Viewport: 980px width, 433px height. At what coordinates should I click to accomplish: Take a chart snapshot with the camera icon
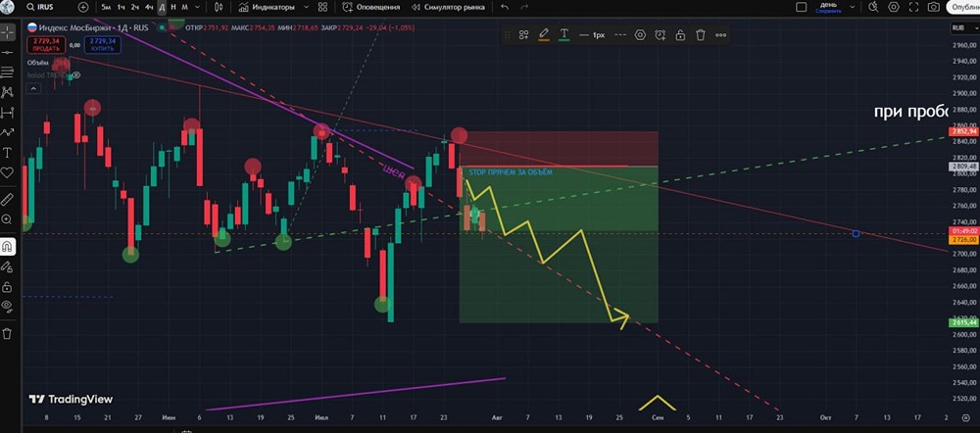coord(934,8)
